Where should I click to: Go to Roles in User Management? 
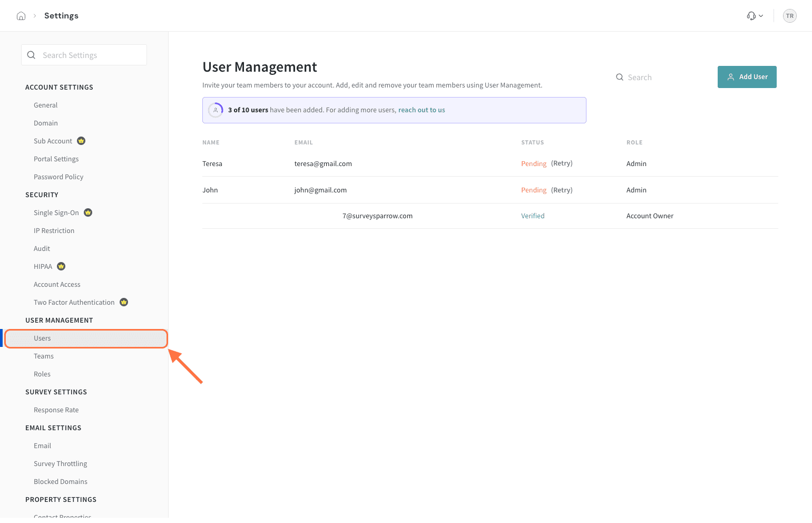[x=42, y=374]
